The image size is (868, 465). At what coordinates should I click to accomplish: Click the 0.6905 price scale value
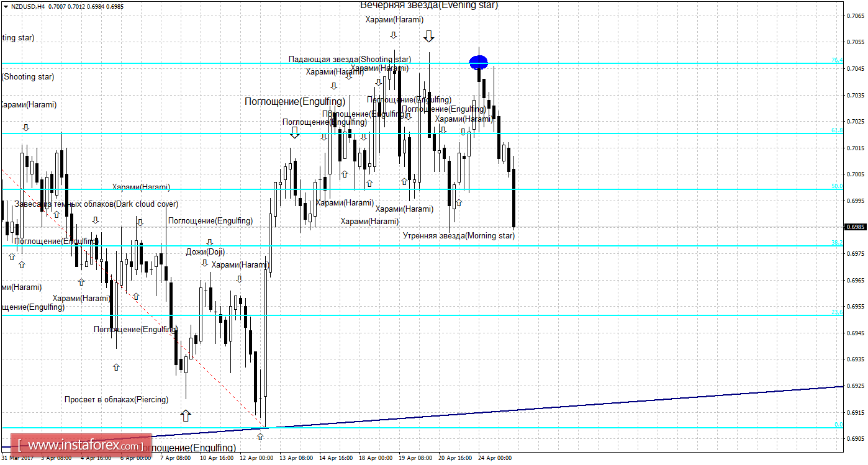[855, 439]
